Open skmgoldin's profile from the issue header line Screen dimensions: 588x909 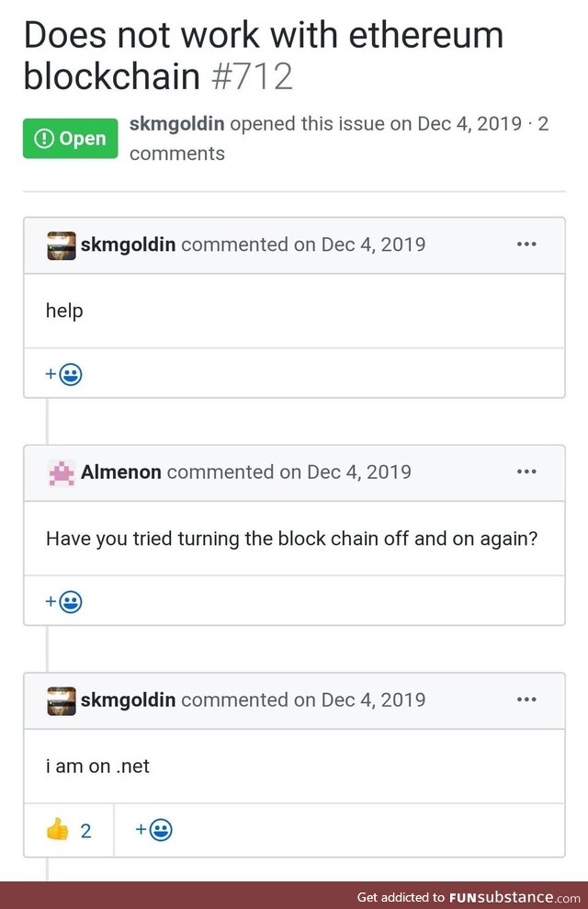click(x=177, y=123)
